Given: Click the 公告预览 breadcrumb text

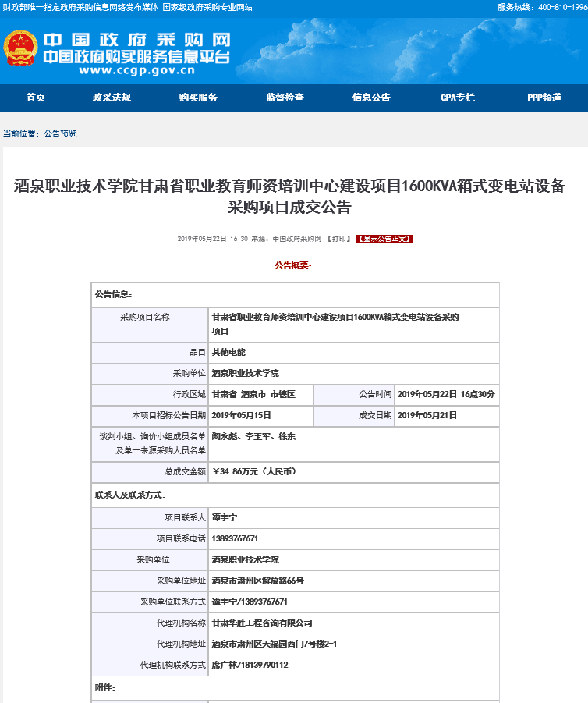Looking at the screenshot, I should point(60,133).
